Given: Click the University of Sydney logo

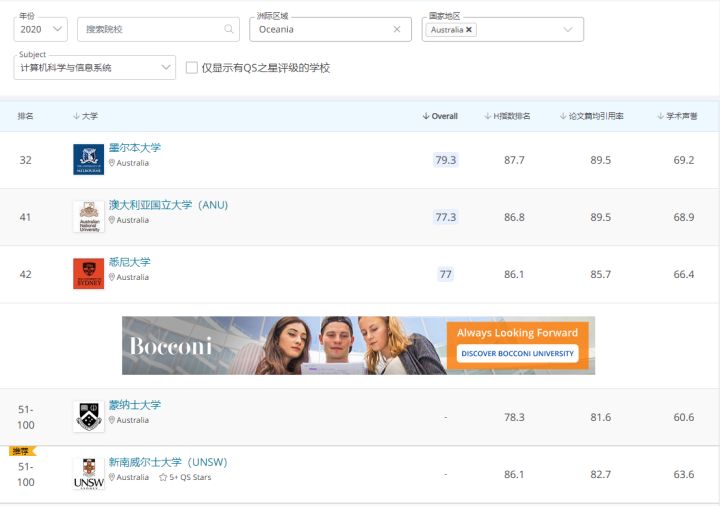Looking at the screenshot, I should (x=89, y=274).
